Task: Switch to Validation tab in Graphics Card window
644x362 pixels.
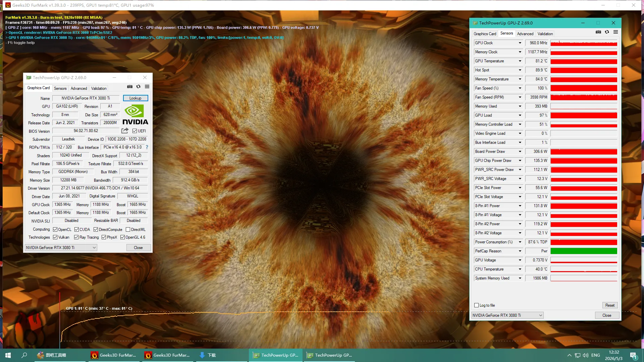Action: (x=99, y=88)
